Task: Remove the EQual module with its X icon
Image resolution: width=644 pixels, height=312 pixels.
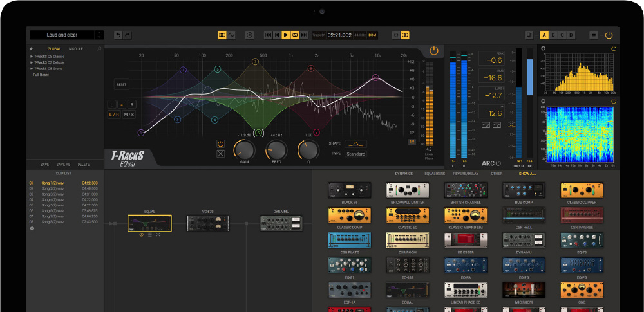Action: pos(158,235)
